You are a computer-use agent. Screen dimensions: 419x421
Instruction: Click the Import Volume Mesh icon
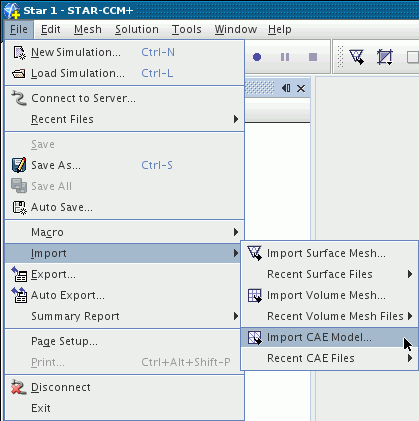pos(255,295)
